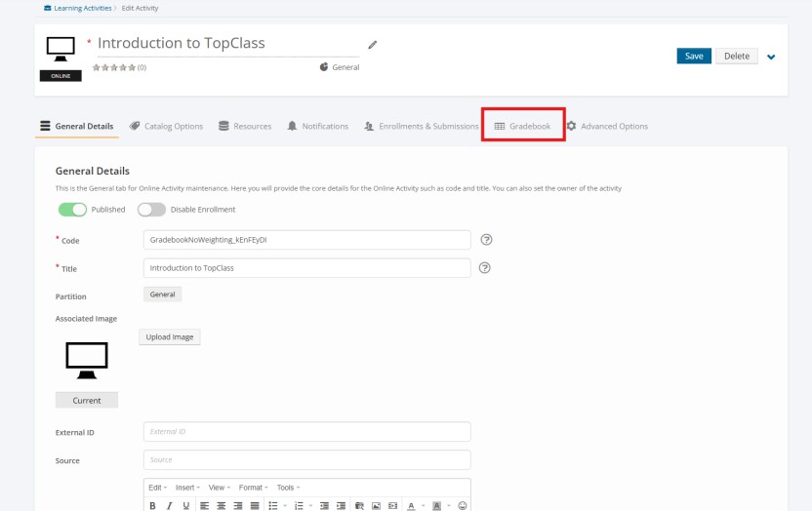Open the emoticons picker

tap(463, 505)
